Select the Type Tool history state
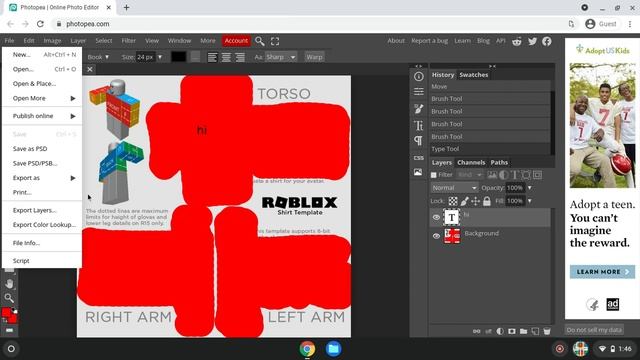Image resolution: width=640 pixels, height=360 pixels. [x=490, y=149]
